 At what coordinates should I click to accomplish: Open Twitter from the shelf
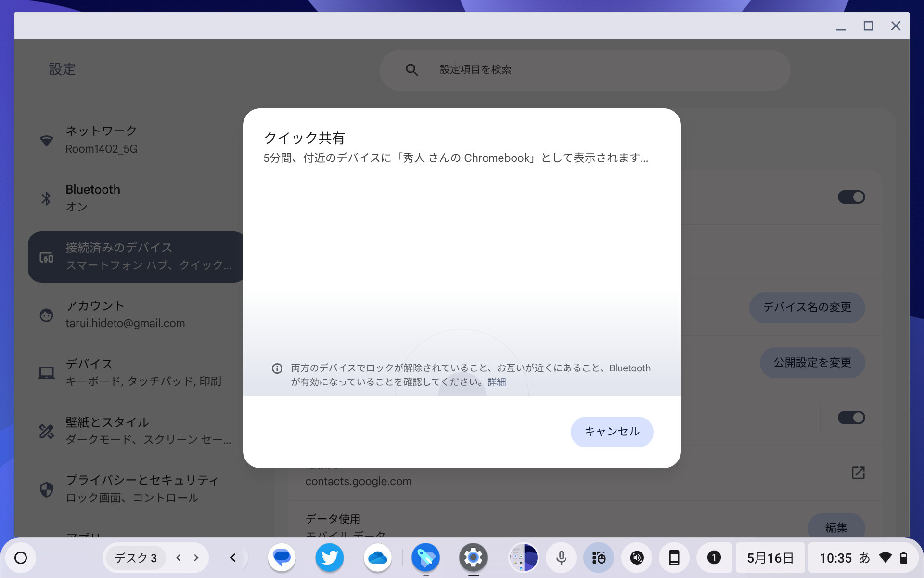(329, 557)
